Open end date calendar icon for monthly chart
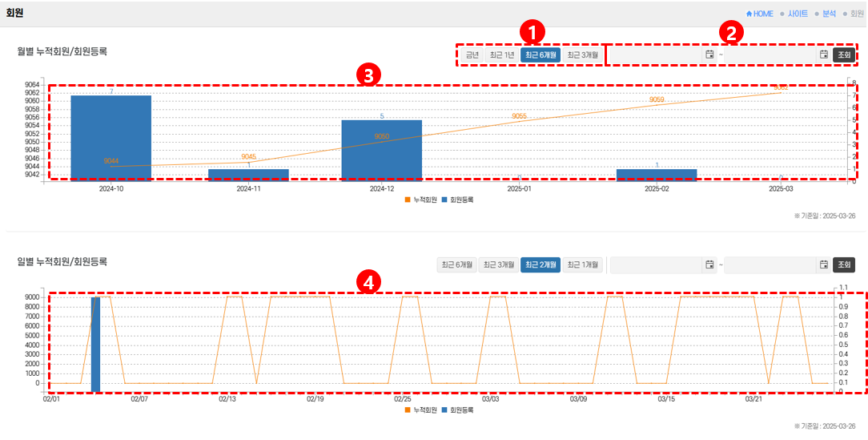The width and height of the screenshot is (868, 440). [824, 54]
